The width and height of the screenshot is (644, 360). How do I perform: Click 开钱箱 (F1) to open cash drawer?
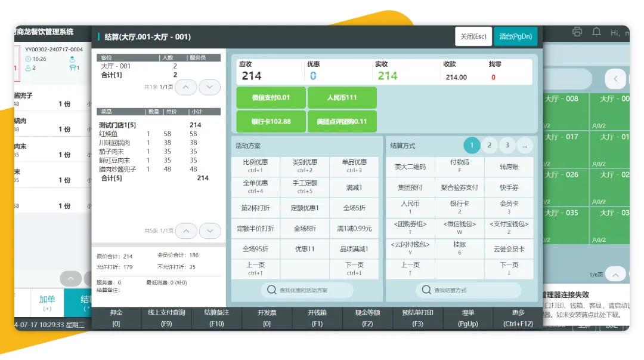point(317,318)
